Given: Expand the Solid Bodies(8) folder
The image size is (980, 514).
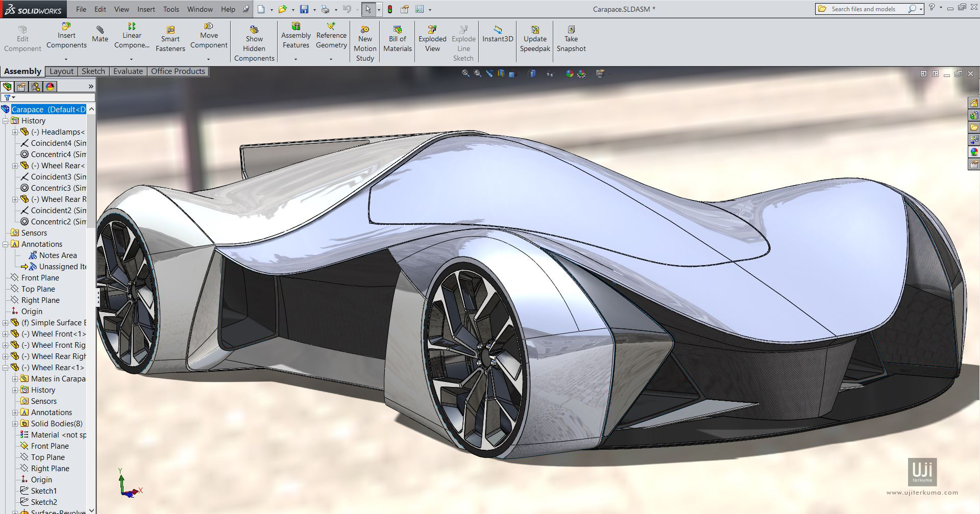Looking at the screenshot, I should point(14,423).
